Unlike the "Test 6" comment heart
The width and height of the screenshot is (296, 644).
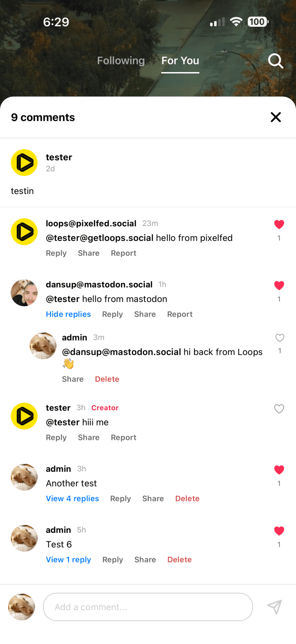pyautogui.click(x=279, y=531)
